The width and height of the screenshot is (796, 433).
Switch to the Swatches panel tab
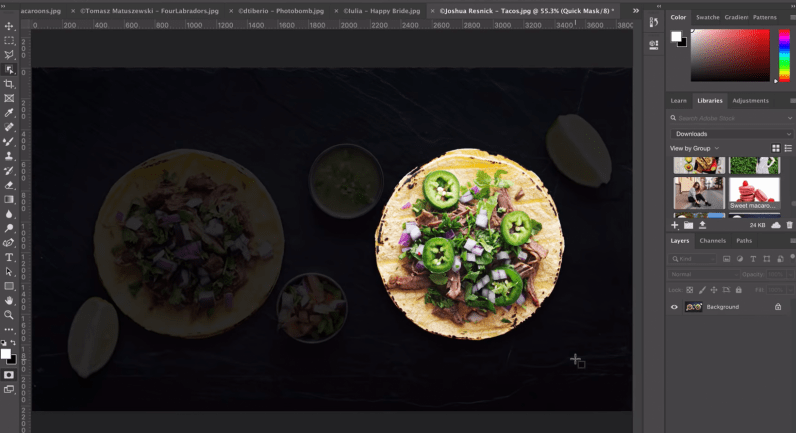point(707,17)
